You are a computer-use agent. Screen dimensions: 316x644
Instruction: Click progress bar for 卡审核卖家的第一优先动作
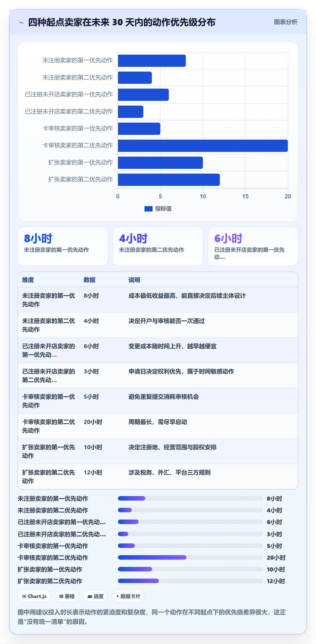(190, 545)
